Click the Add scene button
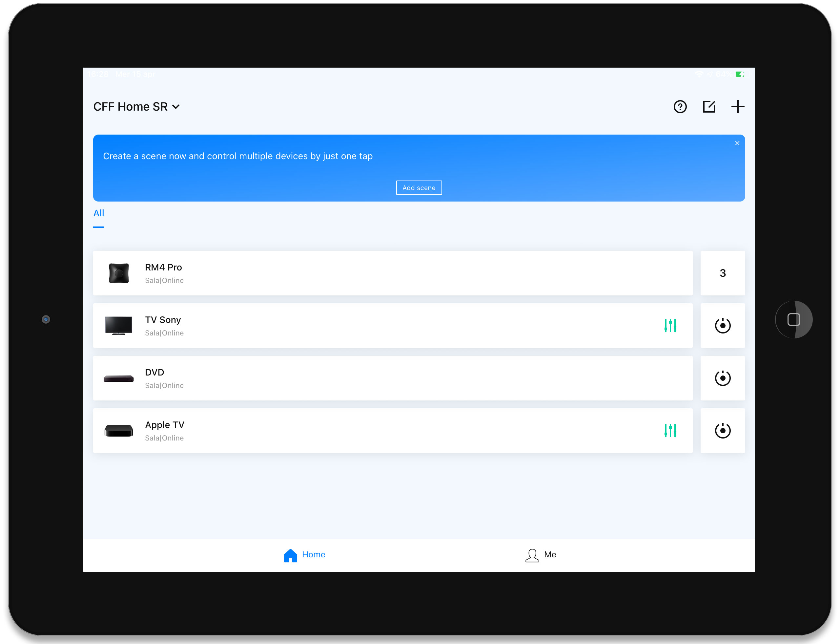Viewport: 840px width, 644px height. click(419, 188)
